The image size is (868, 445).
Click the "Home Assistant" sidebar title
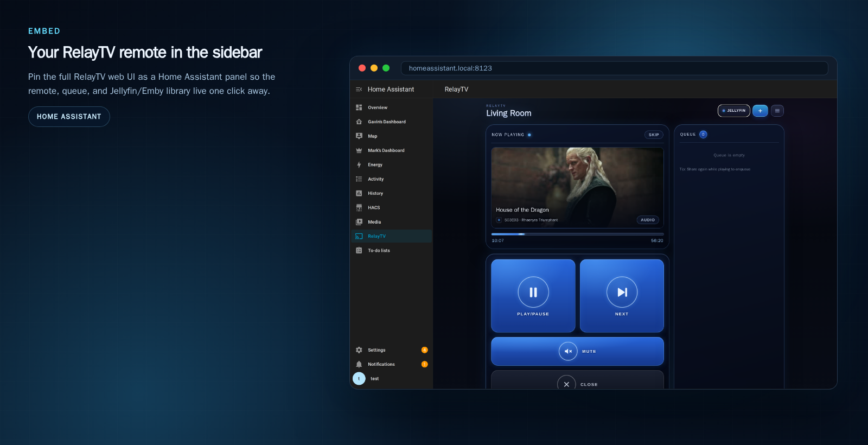391,90
